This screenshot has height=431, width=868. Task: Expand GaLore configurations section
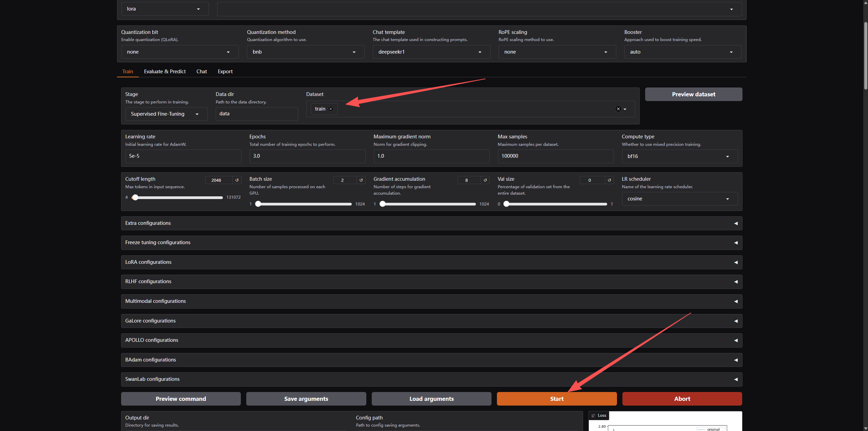click(431, 321)
